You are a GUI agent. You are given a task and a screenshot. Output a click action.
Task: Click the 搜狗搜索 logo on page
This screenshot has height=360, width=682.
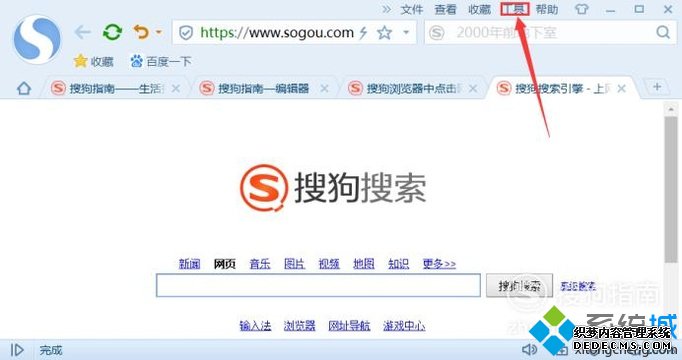click(x=333, y=187)
